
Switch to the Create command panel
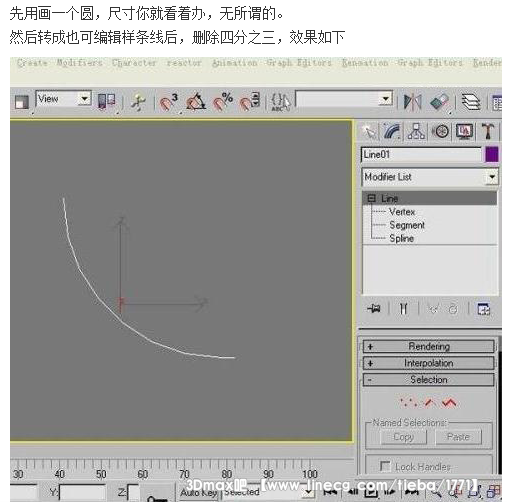point(369,131)
